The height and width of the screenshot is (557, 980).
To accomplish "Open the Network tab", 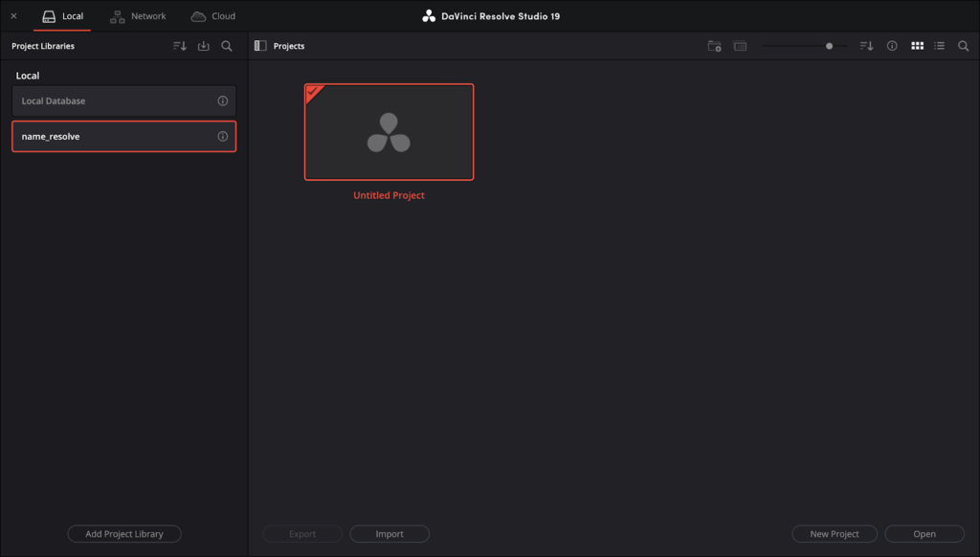I will click(138, 16).
